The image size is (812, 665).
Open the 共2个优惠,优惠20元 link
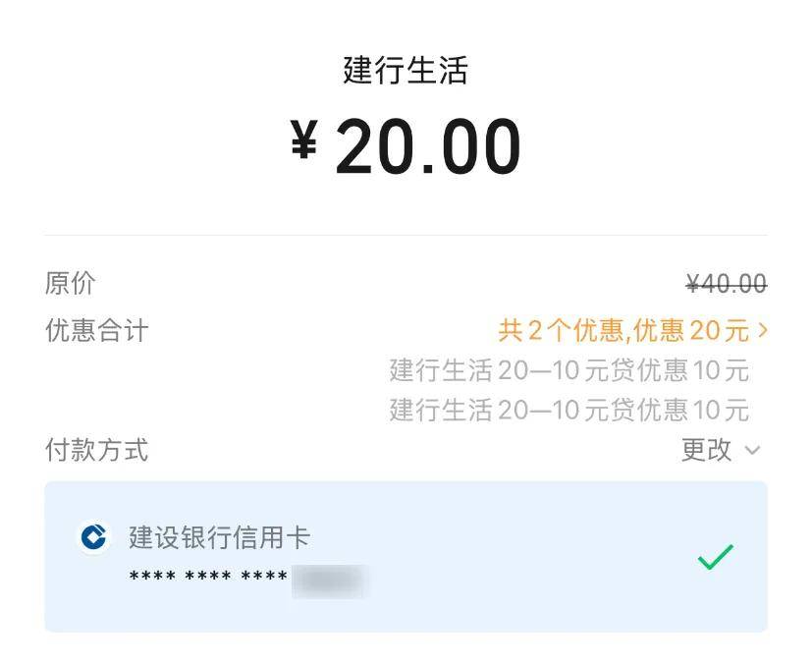click(x=623, y=331)
